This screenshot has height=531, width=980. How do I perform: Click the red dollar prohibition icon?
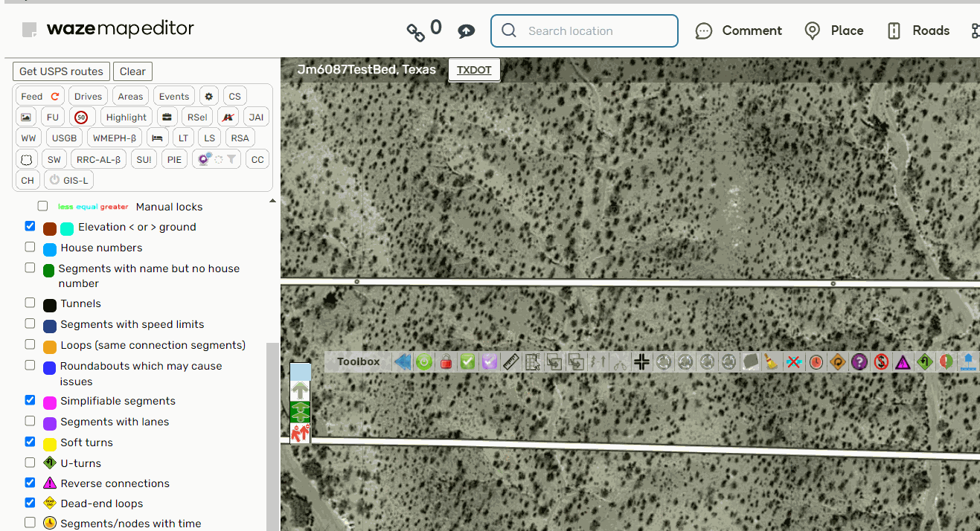click(x=881, y=362)
